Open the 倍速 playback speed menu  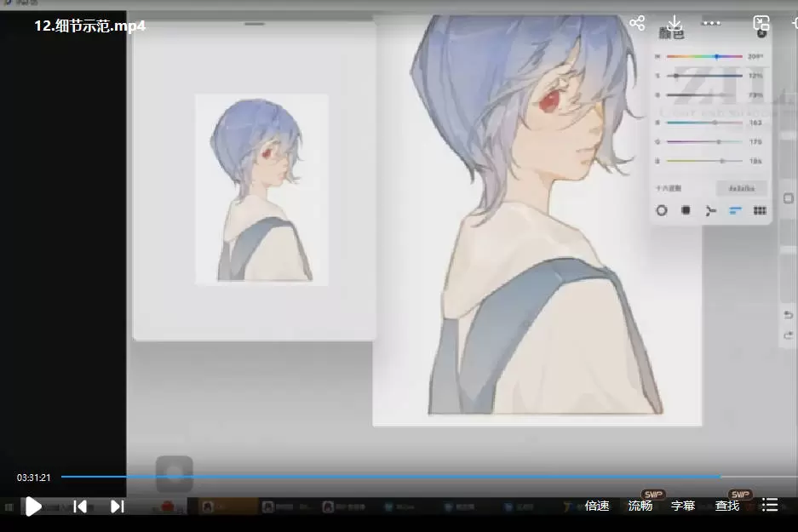(x=597, y=506)
